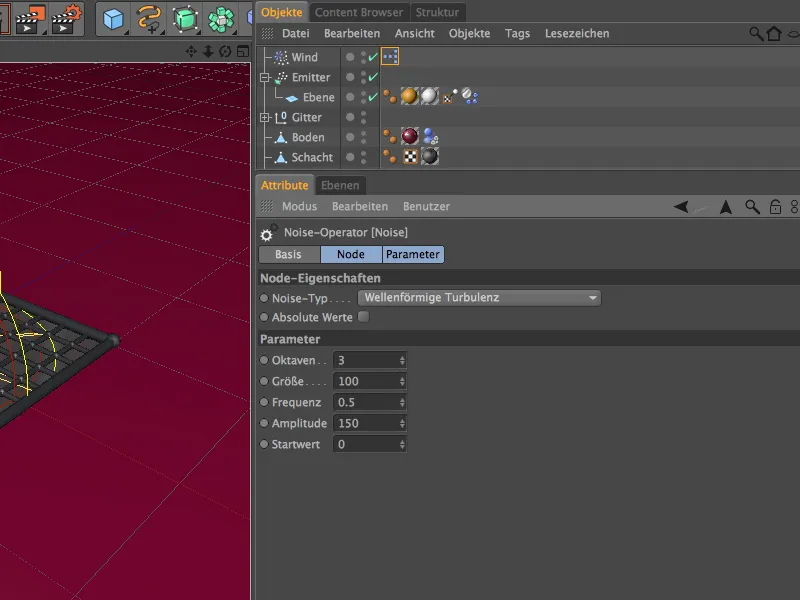Click the Amplitude value stepper arrows
The width and height of the screenshot is (800, 600).
(402, 423)
